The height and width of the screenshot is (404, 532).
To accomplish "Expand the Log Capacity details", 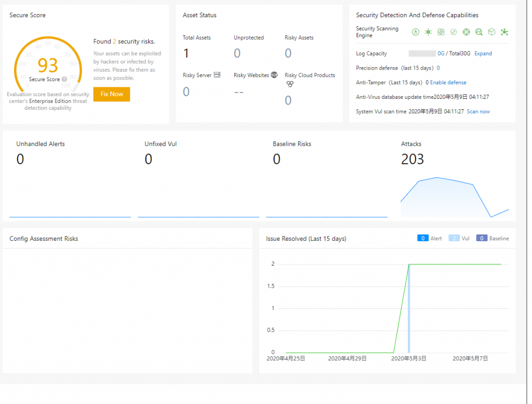I will (x=483, y=53).
